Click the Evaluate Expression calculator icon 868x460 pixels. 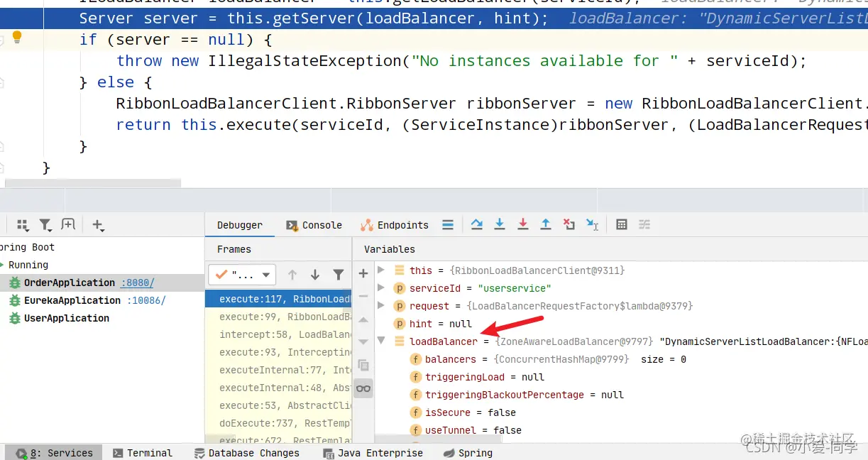(622, 224)
